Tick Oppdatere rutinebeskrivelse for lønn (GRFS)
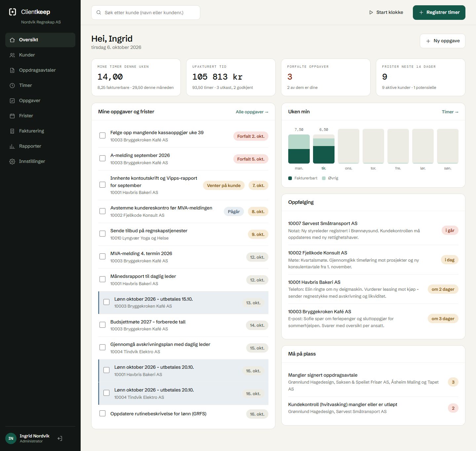 tap(102, 413)
